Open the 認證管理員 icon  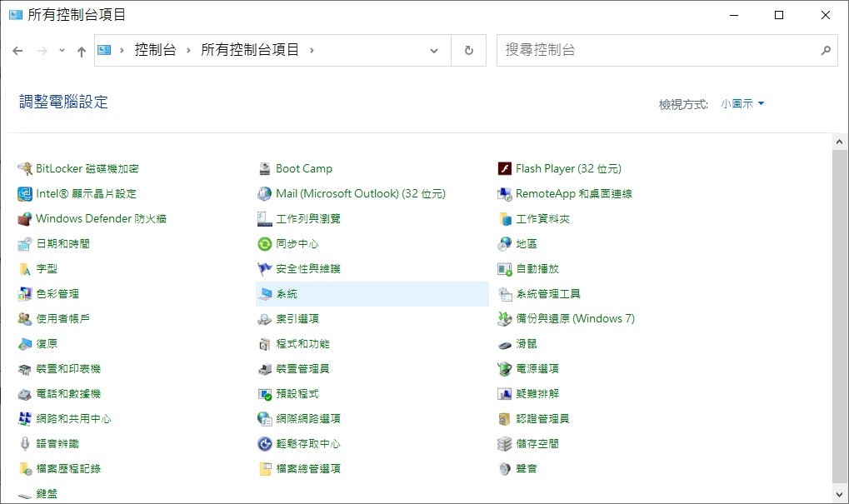(x=505, y=419)
